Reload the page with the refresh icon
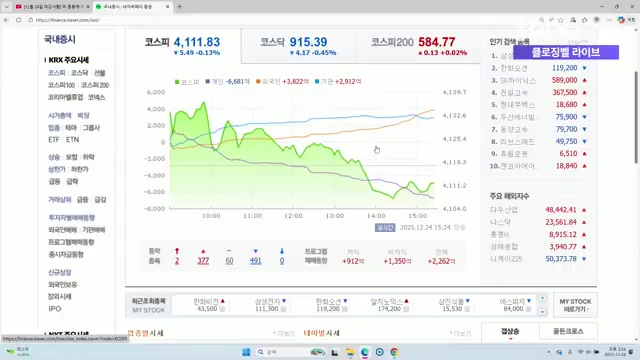The height and width of the screenshot is (360, 640). point(18,20)
